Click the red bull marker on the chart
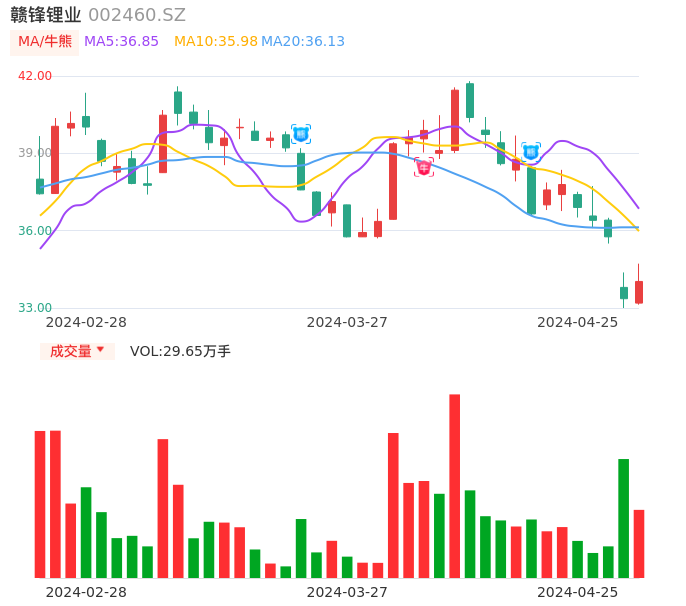Screen dimensions: 686x606 click(x=424, y=167)
